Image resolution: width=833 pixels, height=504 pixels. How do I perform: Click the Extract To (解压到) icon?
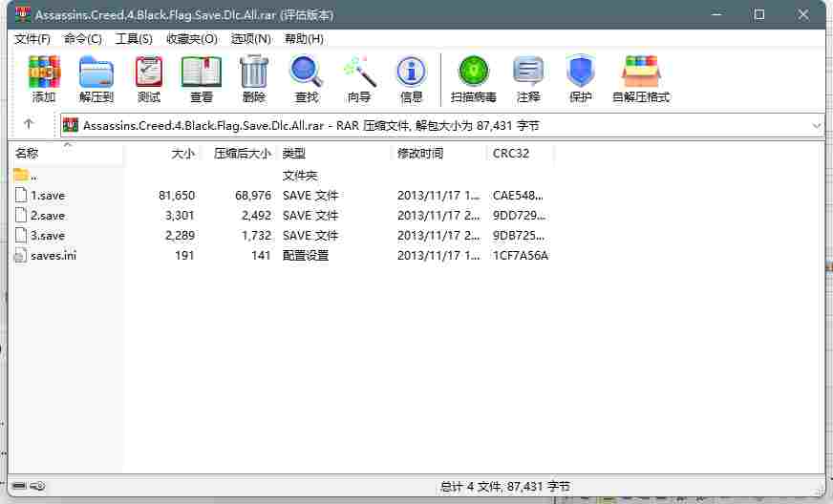pyautogui.click(x=96, y=73)
